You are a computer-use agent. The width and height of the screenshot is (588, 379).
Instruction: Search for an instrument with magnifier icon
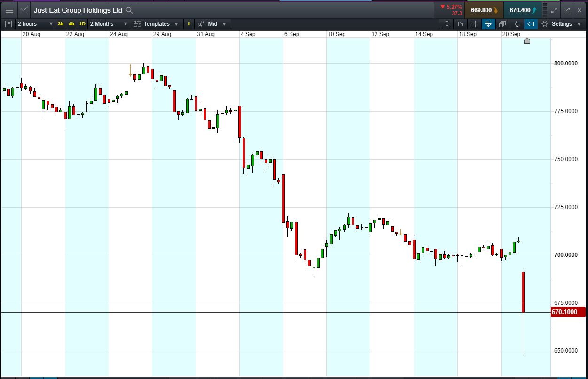coord(130,10)
